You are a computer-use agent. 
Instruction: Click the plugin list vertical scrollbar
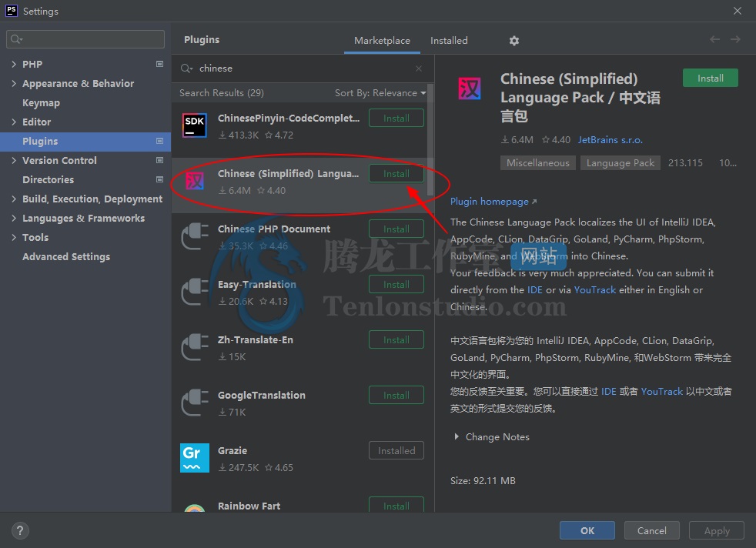point(430,140)
